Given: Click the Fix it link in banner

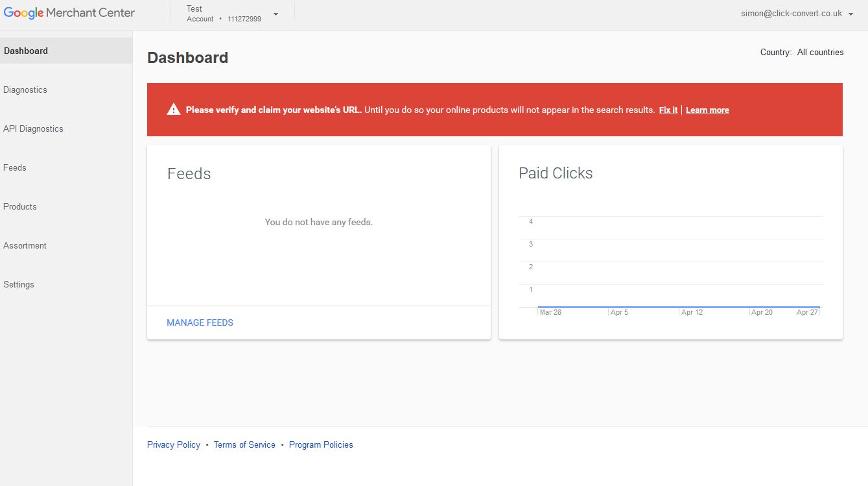Looking at the screenshot, I should click(x=668, y=110).
